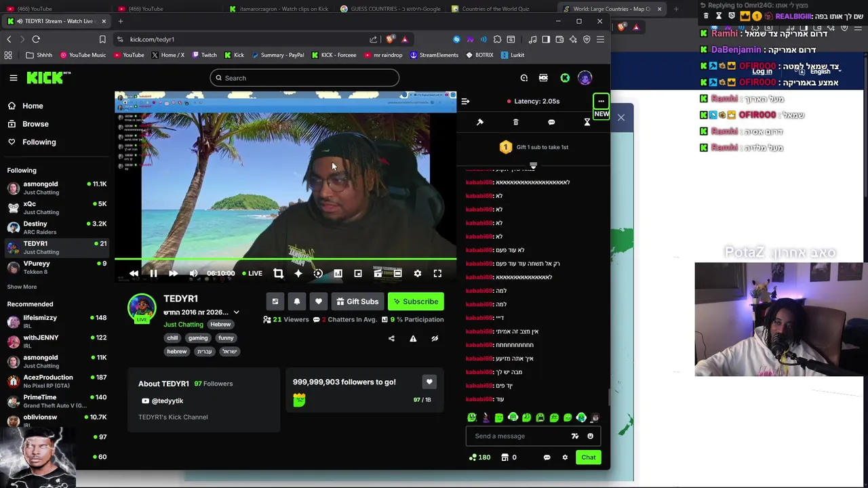Open notification bell for TEDYR1
This screenshot has width=868, height=488.
coord(296,302)
